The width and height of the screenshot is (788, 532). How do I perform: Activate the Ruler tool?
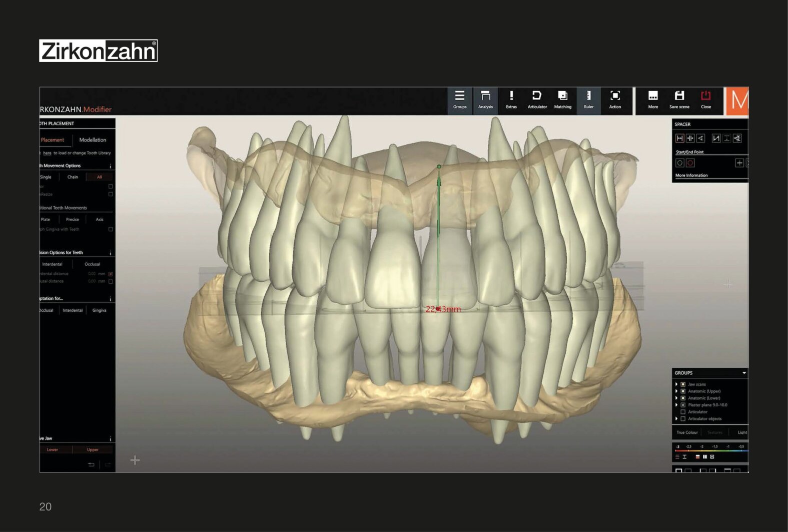click(x=589, y=100)
